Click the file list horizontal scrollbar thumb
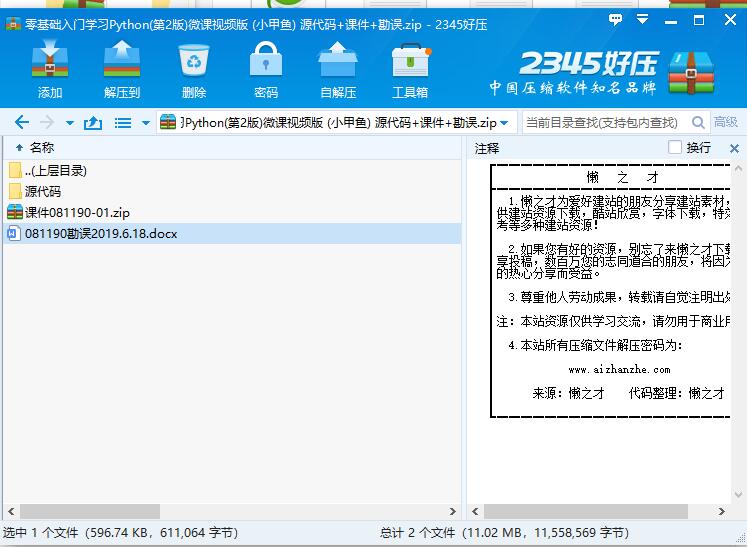 tap(90, 511)
